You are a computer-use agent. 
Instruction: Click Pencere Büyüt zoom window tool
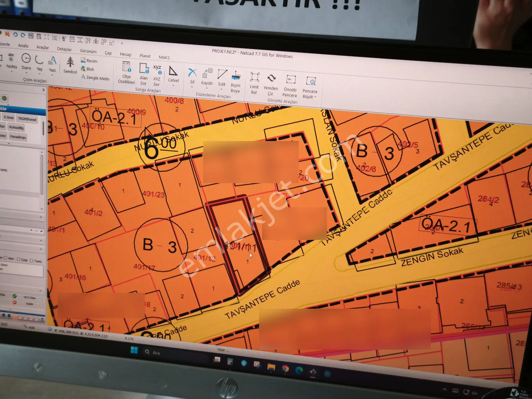pos(310,88)
